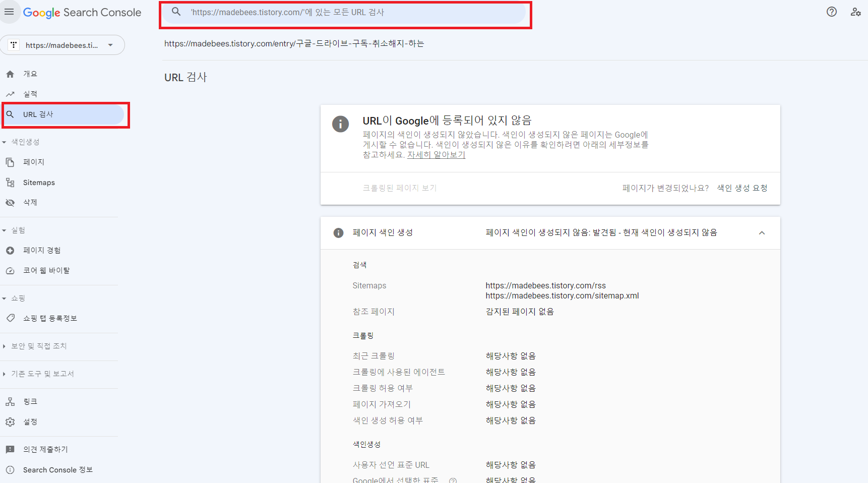This screenshot has width=868, height=483.
Task: Click the sitemap tree icon beside Sitemaps
Action: (x=10, y=183)
